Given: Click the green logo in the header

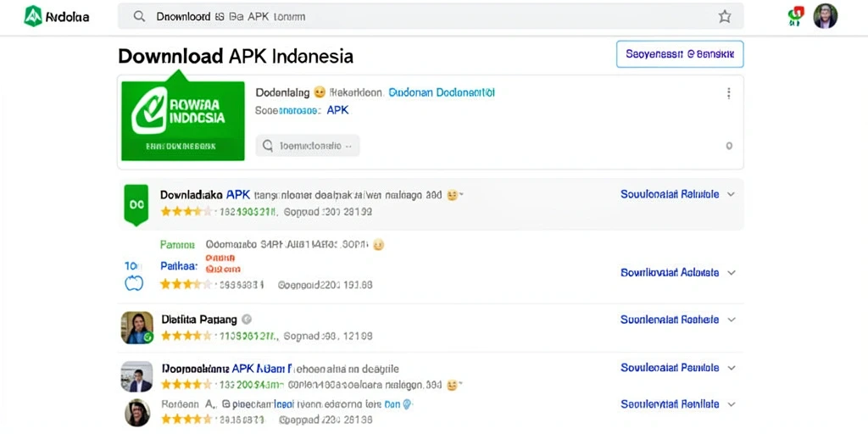Looking at the screenshot, I should coord(33,16).
